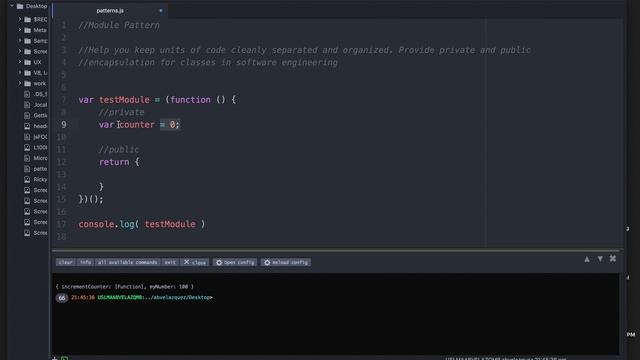This screenshot has width=640, height=360.
Task: Expand the $REC folder chevron
Action: click(x=20, y=19)
